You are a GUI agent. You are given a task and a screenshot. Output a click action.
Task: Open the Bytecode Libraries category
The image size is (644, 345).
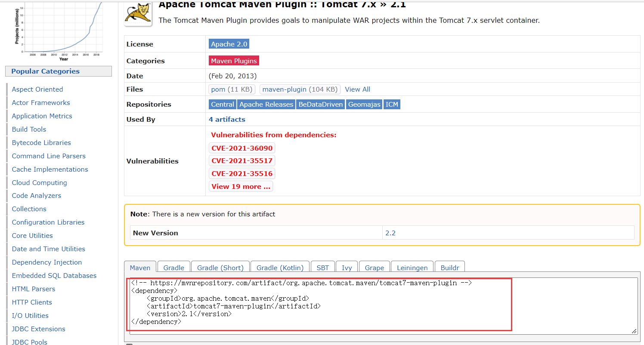pos(41,143)
